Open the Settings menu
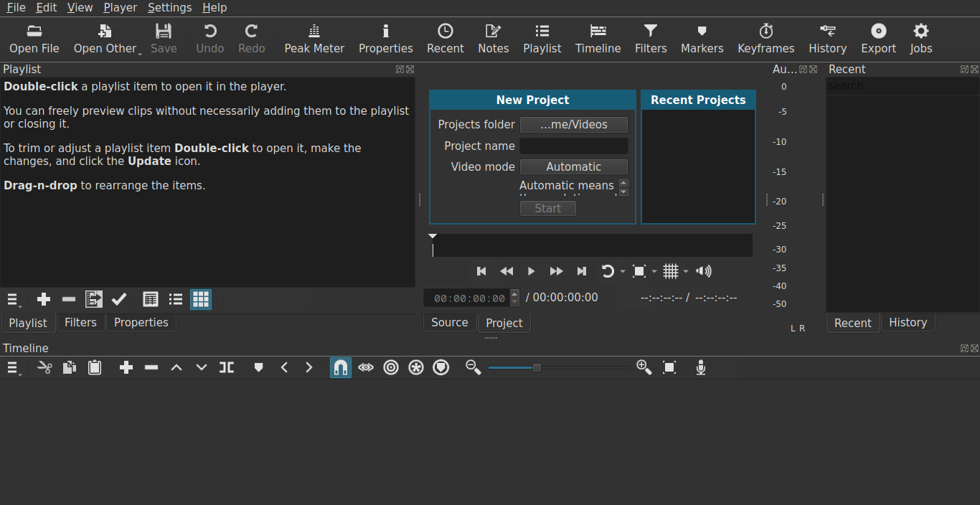The image size is (980, 505). tap(169, 7)
